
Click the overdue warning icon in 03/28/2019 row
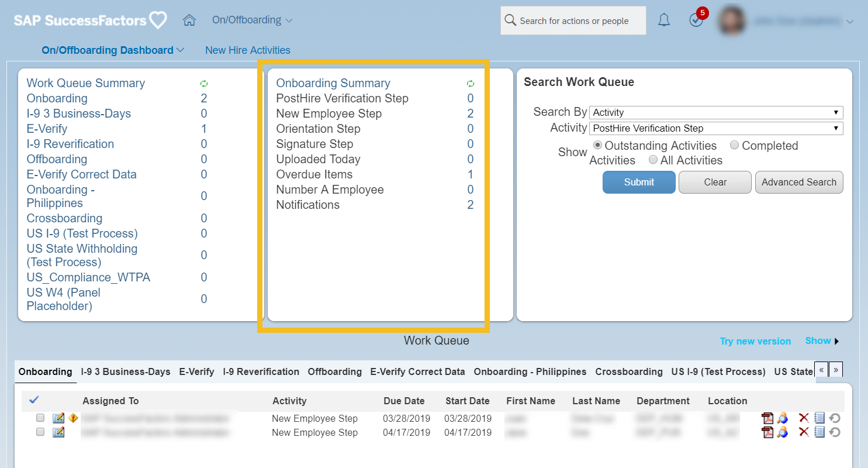(x=73, y=418)
